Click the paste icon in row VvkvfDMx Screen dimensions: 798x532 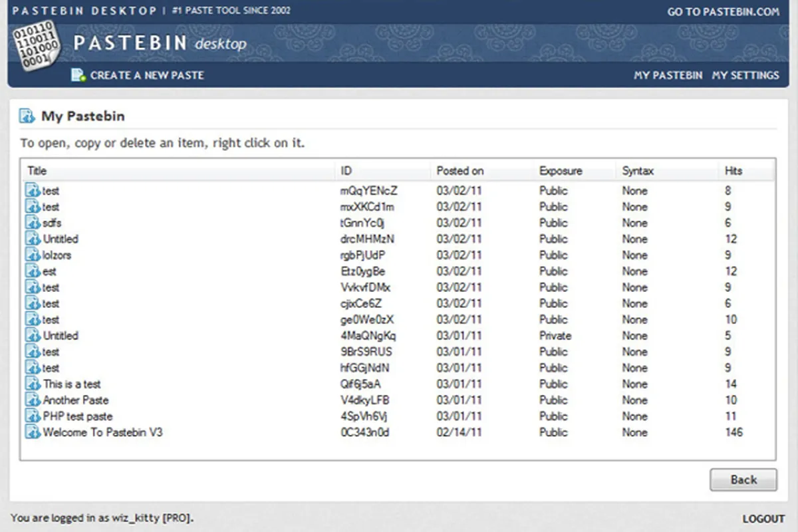[x=33, y=287]
